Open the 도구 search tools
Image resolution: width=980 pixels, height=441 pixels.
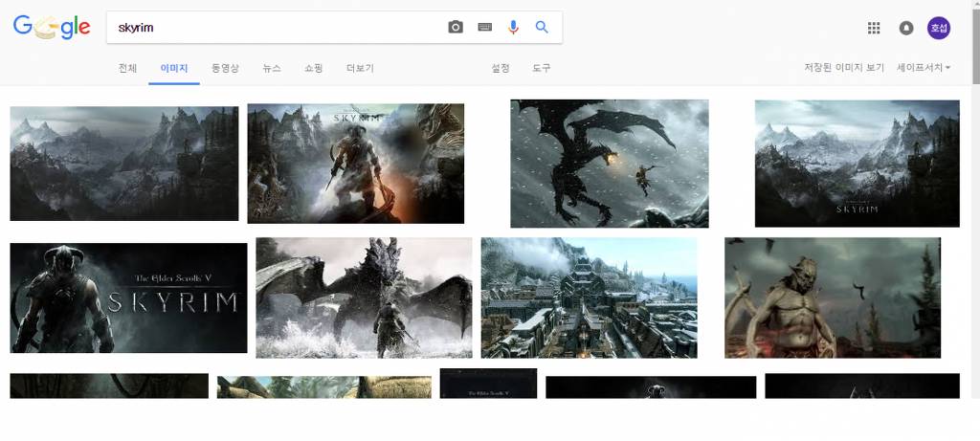click(542, 68)
